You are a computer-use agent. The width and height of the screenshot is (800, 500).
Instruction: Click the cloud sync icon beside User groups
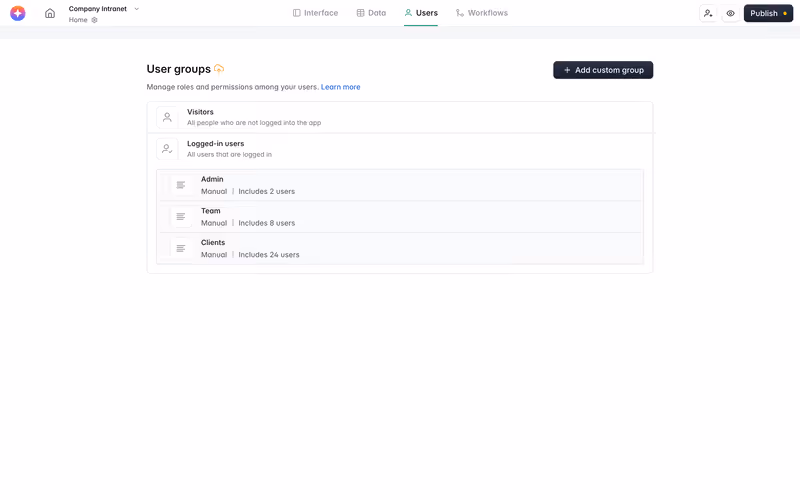click(x=219, y=68)
